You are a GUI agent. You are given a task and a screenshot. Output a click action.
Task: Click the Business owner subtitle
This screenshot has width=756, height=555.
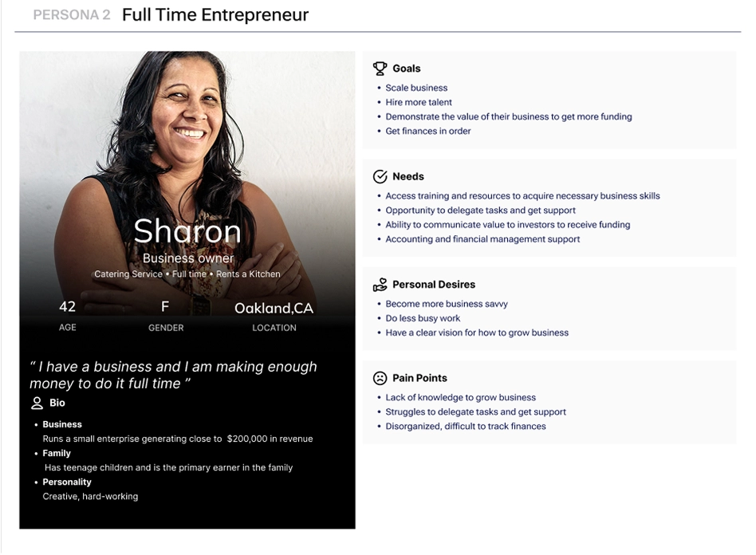188,258
